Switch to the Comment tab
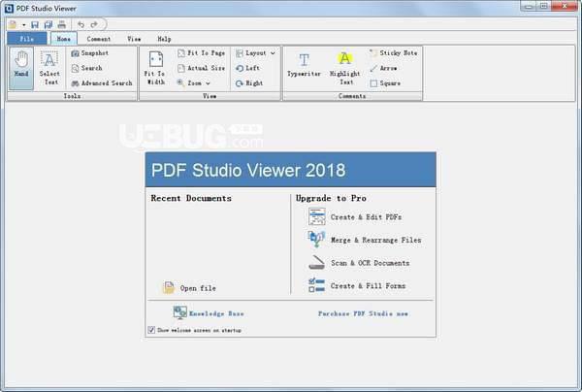The width and height of the screenshot is (582, 392). coord(99,39)
